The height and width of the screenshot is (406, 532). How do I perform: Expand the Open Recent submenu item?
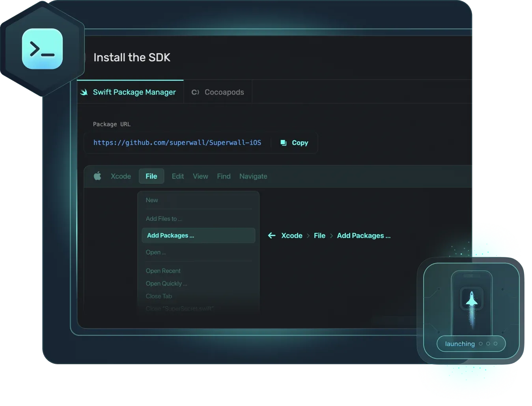pyautogui.click(x=163, y=271)
